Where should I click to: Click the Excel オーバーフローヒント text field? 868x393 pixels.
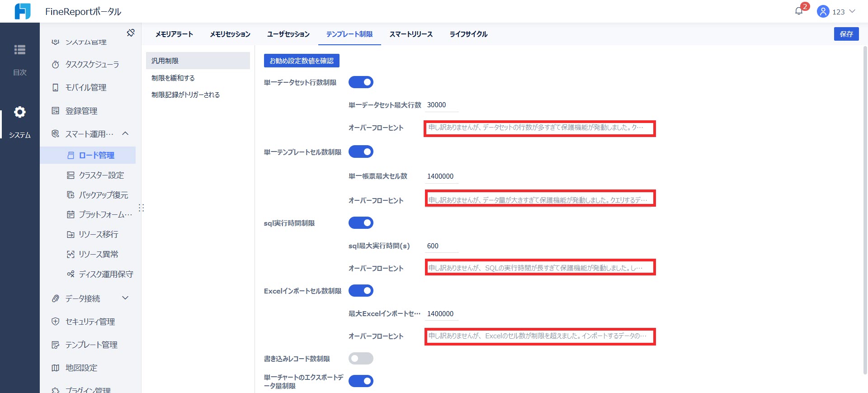(x=540, y=336)
